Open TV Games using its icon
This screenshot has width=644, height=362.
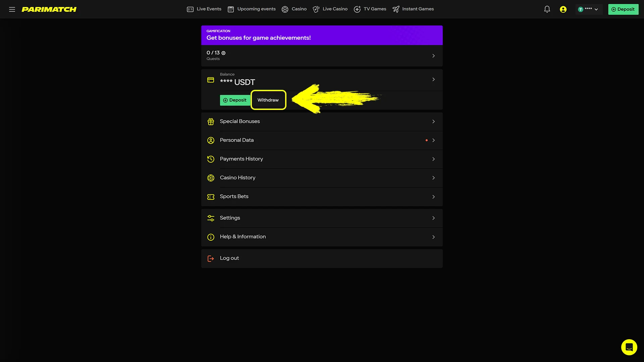pyautogui.click(x=357, y=9)
